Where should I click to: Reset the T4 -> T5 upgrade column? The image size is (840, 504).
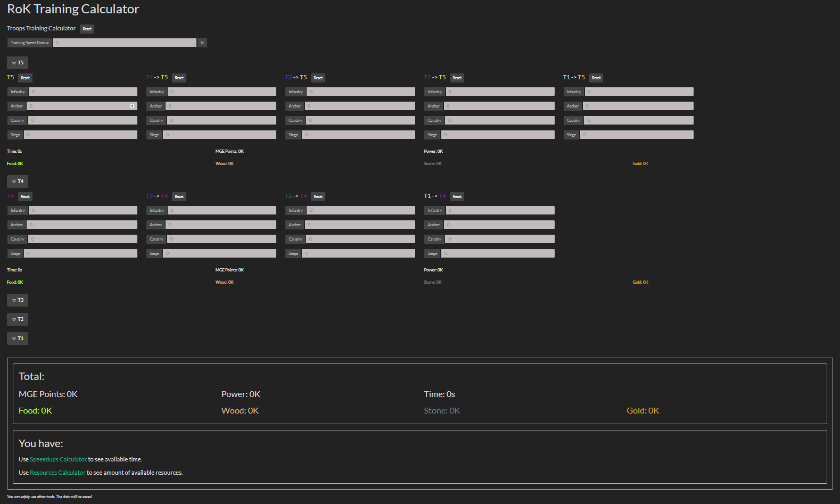pos(179,78)
